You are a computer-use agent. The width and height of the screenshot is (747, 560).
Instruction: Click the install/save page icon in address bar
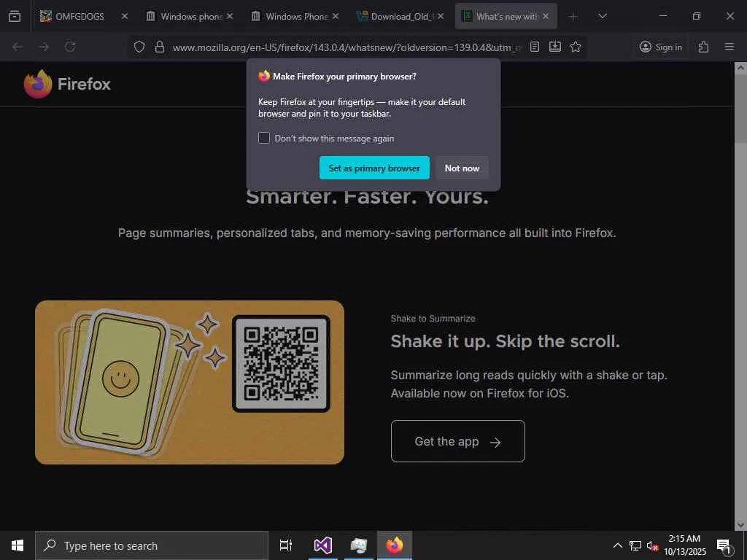point(555,47)
